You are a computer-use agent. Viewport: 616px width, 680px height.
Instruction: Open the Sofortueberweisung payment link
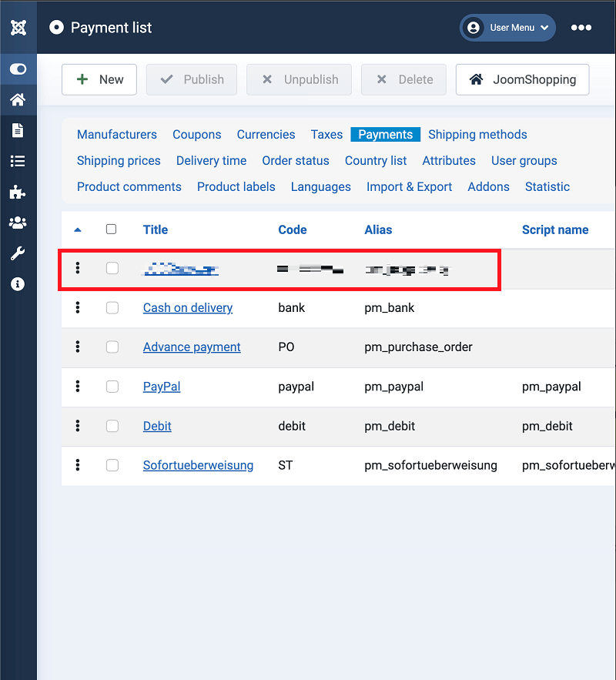(x=198, y=465)
